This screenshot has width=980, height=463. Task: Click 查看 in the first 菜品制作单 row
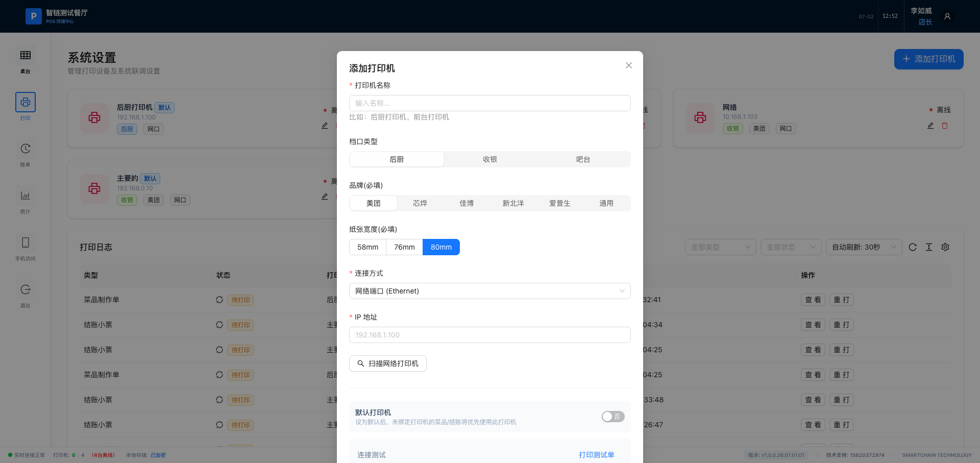point(813,300)
